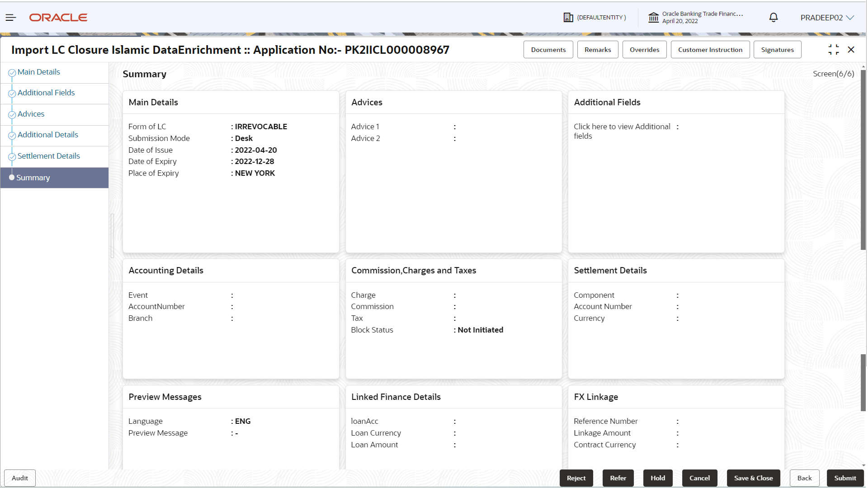868x488 pixels.
Task: Click the Main Details step checkmark icon
Action: click(12, 73)
